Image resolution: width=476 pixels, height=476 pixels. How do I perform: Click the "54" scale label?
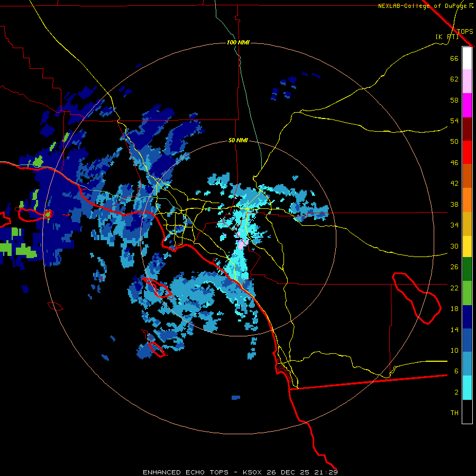pyautogui.click(x=454, y=121)
